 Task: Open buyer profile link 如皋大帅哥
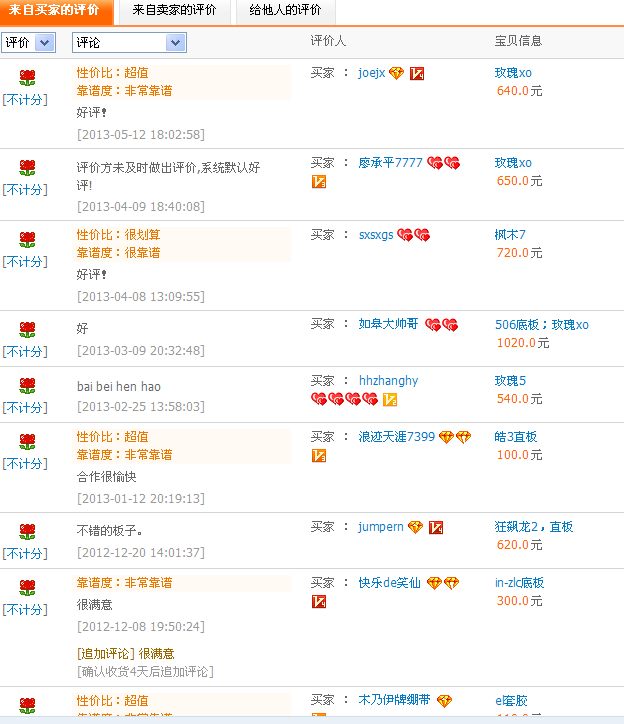387,324
